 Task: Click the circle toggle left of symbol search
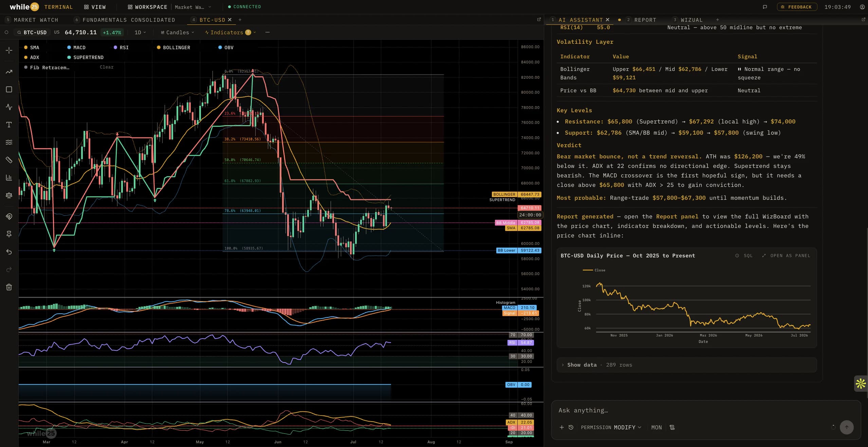click(x=6, y=32)
